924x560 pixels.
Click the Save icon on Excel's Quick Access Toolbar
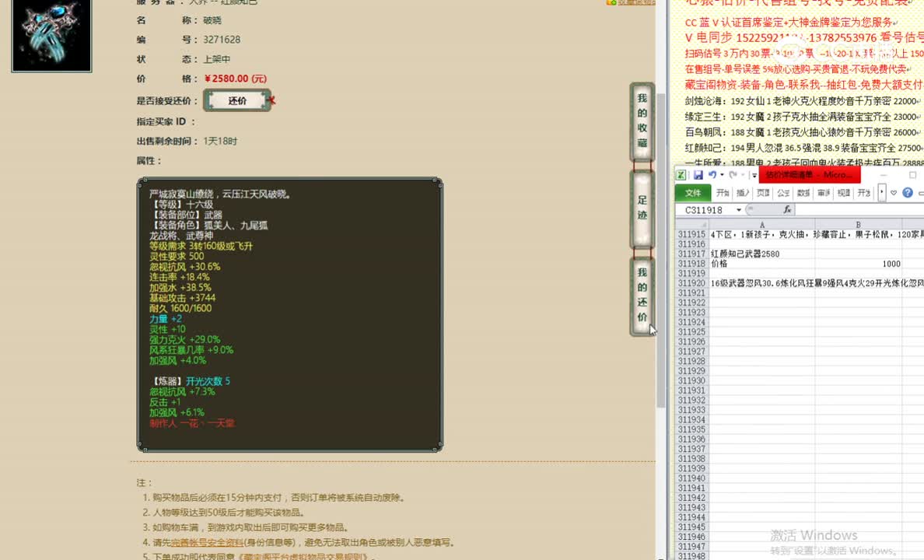tap(698, 176)
